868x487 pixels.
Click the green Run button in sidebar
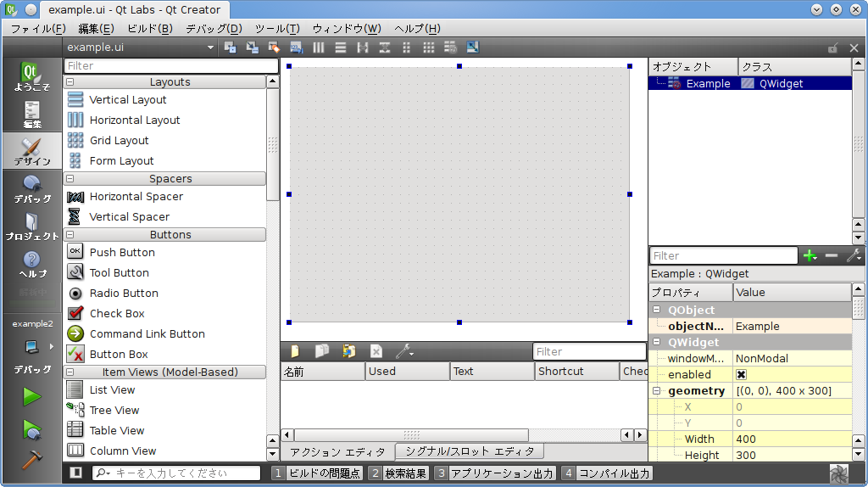click(x=31, y=396)
